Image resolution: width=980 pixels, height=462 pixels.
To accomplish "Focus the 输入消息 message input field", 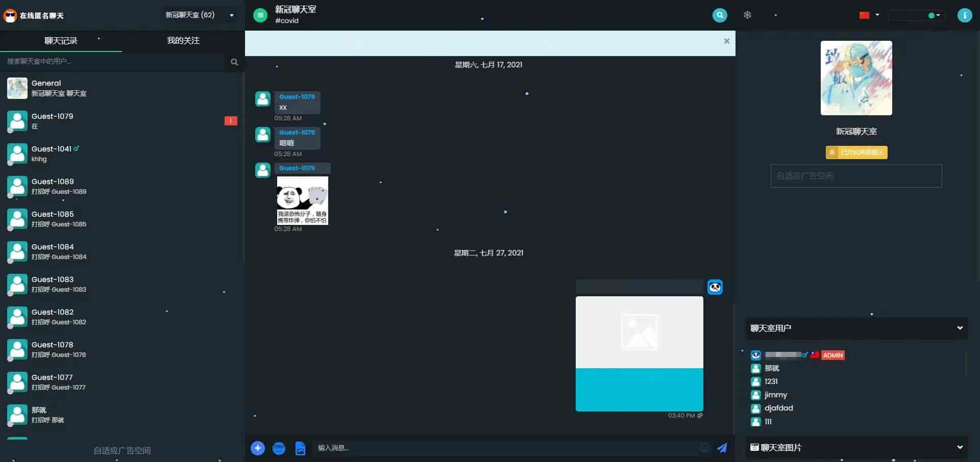I will click(504, 448).
